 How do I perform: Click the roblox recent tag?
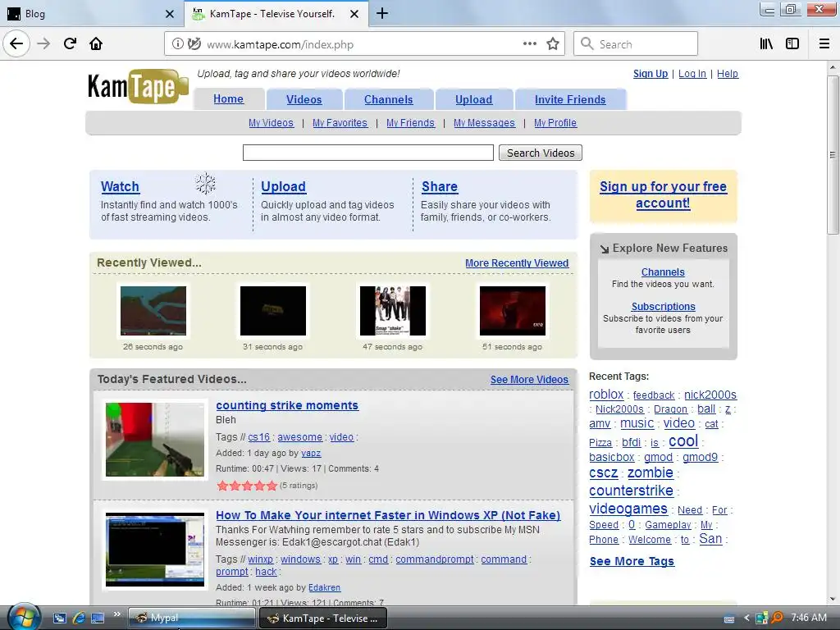click(606, 395)
